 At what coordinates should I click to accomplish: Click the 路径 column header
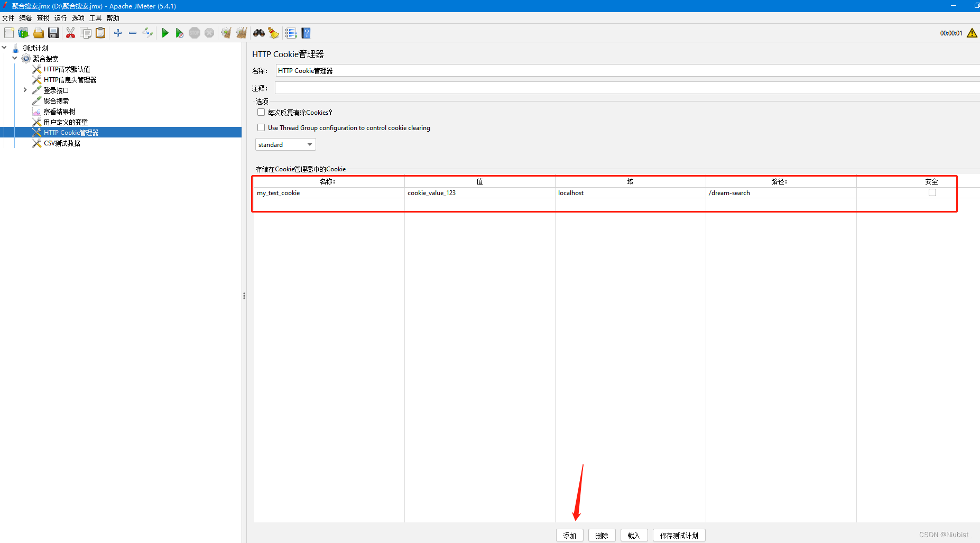point(781,181)
